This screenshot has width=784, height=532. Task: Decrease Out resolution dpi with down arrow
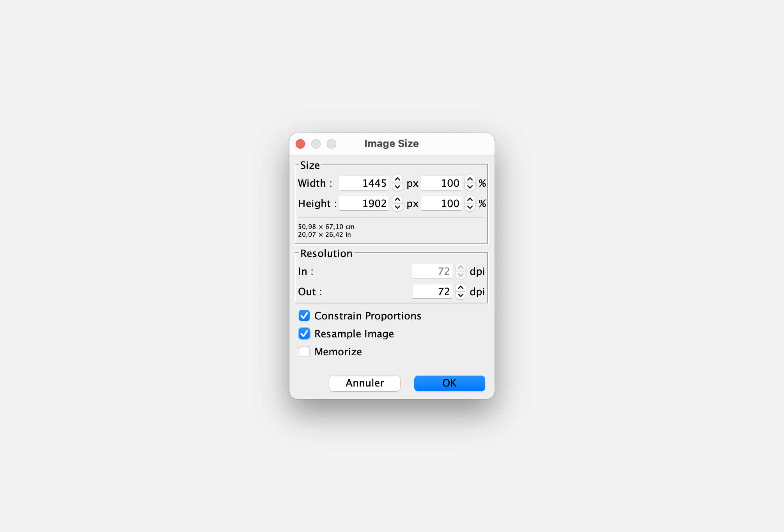(x=460, y=295)
